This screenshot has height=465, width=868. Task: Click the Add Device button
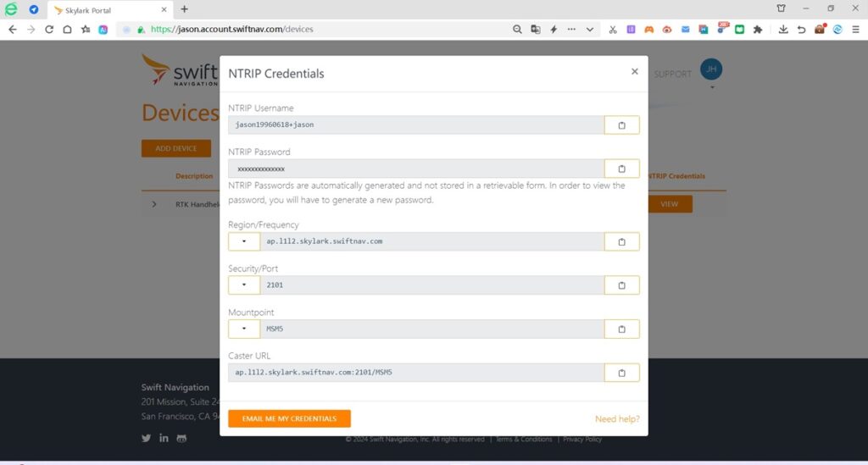(176, 148)
